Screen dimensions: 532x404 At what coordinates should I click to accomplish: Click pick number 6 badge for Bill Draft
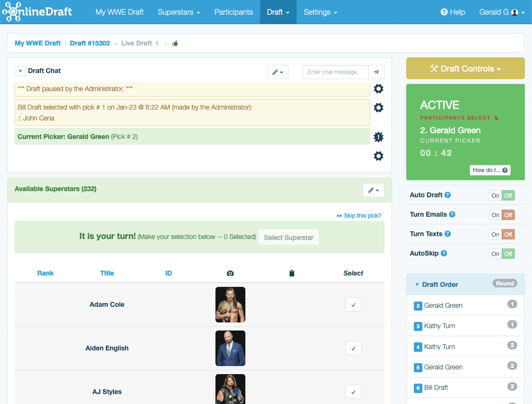(x=418, y=388)
